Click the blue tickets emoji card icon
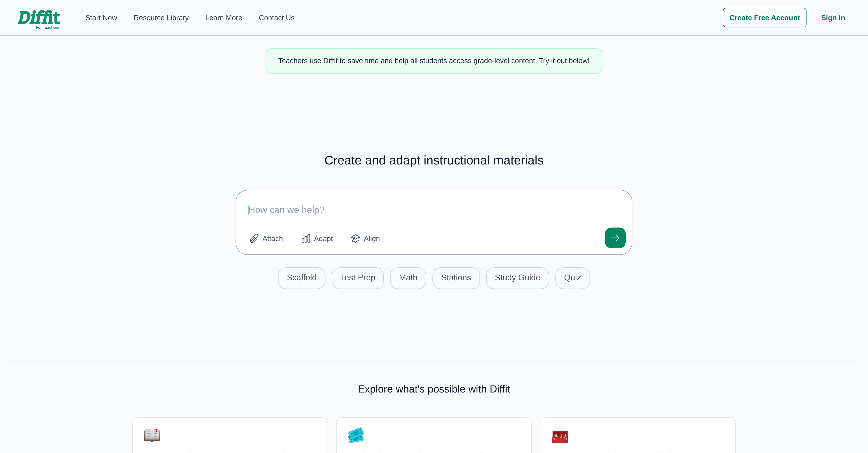 (356, 435)
